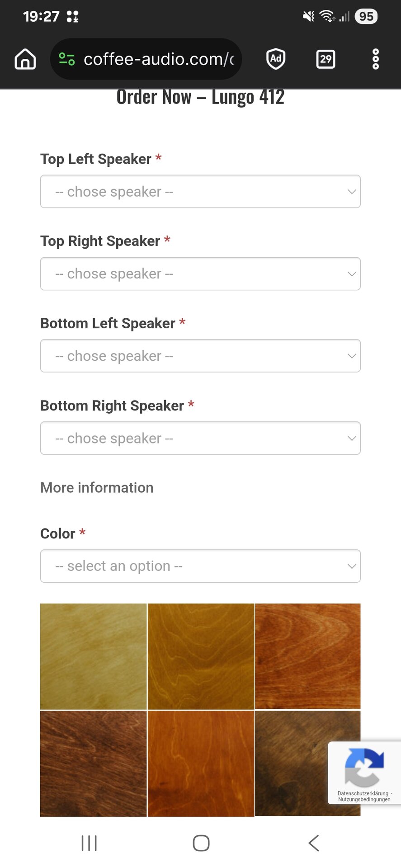
Task: Tap the Android recent apps button
Action: point(89,843)
